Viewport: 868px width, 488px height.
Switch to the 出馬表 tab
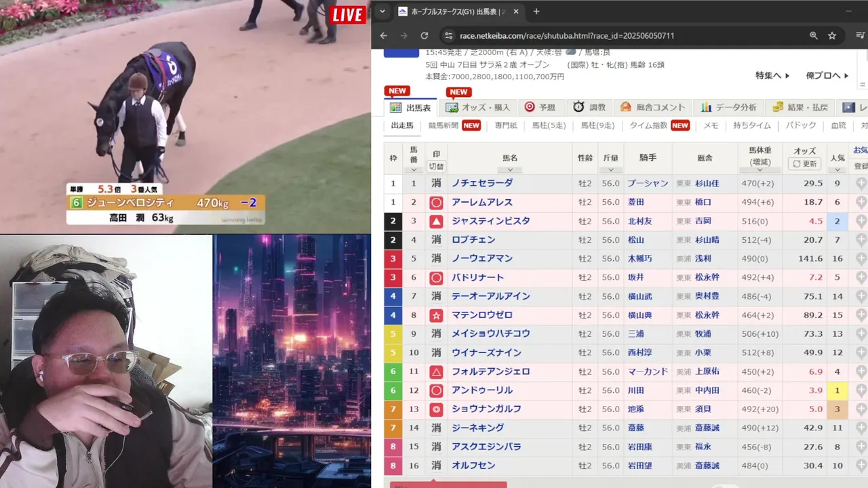click(411, 108)
